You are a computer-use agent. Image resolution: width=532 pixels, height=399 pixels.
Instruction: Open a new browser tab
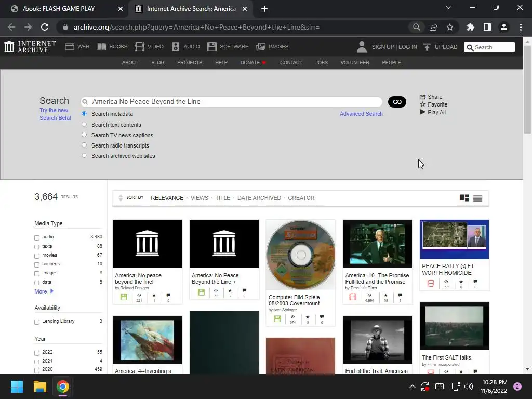click(264, 9)
